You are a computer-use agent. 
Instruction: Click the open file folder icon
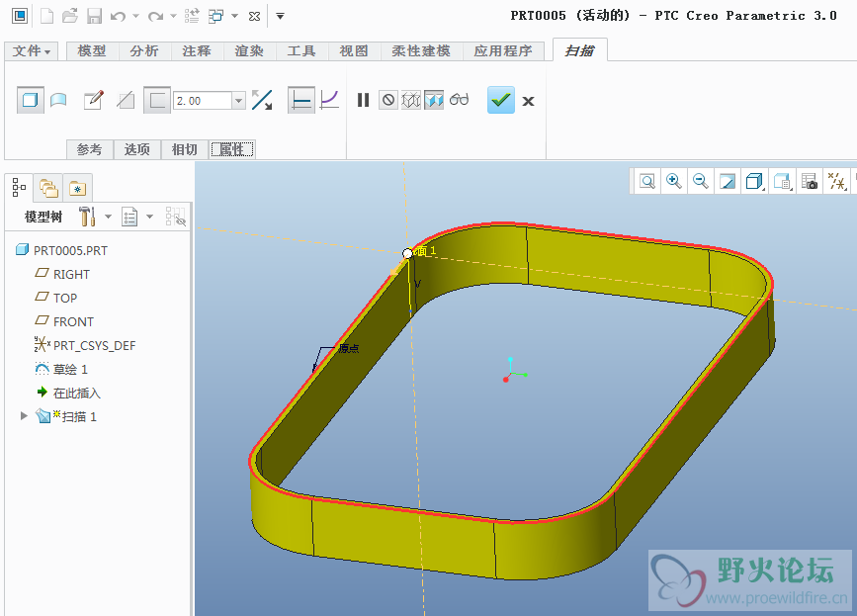[70, 16]
